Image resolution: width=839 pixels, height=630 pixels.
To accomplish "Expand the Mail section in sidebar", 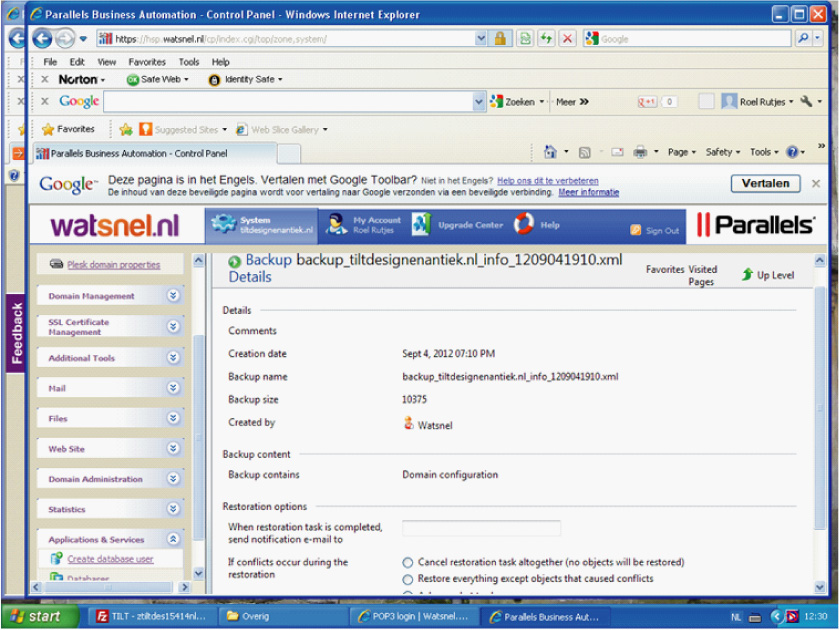I will point(173,388).
